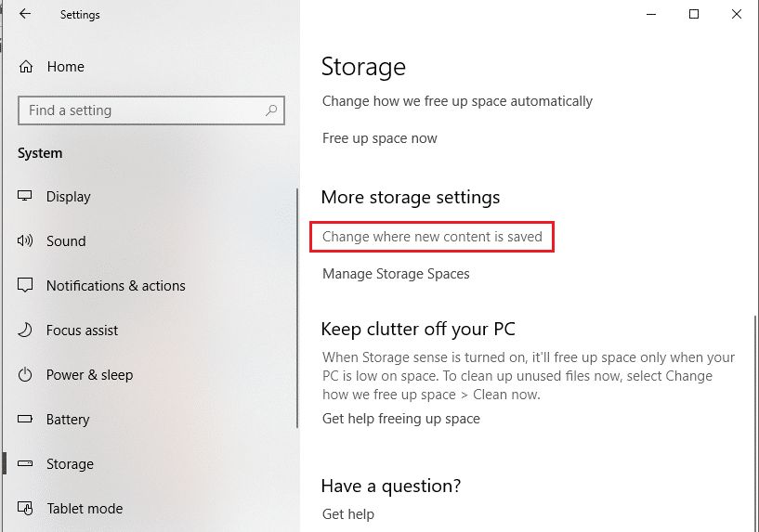This screenshot has width=759, height=532.
Task: Click Get help freeing up space
Action: click(x=400, y=419)
